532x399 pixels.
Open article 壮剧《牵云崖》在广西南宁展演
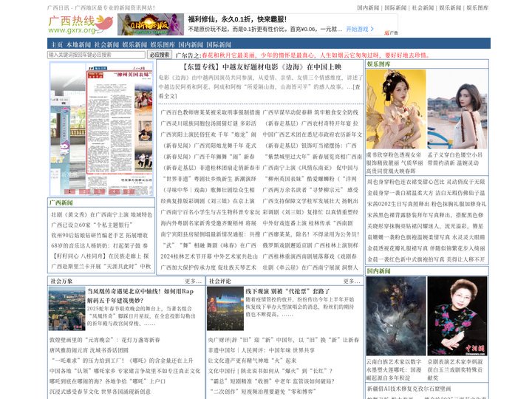pos(310,267)
